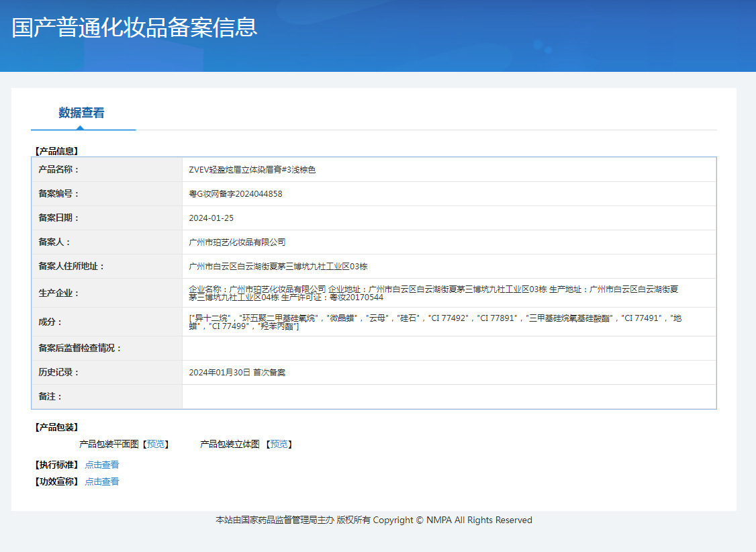756x552 pixels.
Task: Click the 产品包装立体图 label
Action: tap(230, 444)
